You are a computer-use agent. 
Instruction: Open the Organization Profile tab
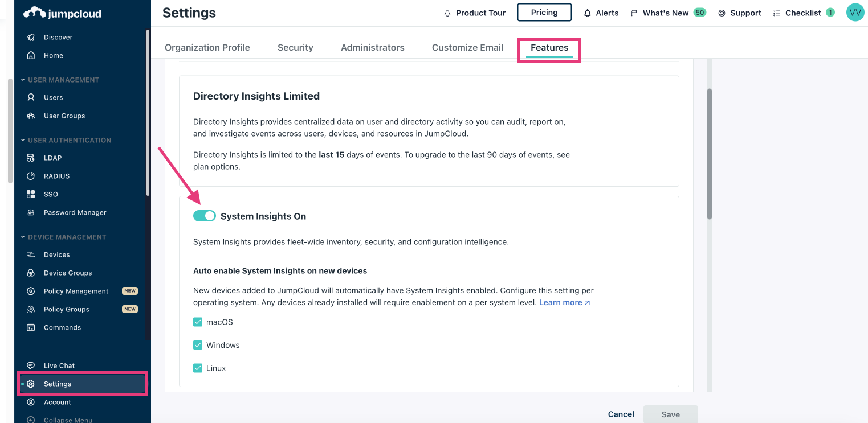(207, 48)
